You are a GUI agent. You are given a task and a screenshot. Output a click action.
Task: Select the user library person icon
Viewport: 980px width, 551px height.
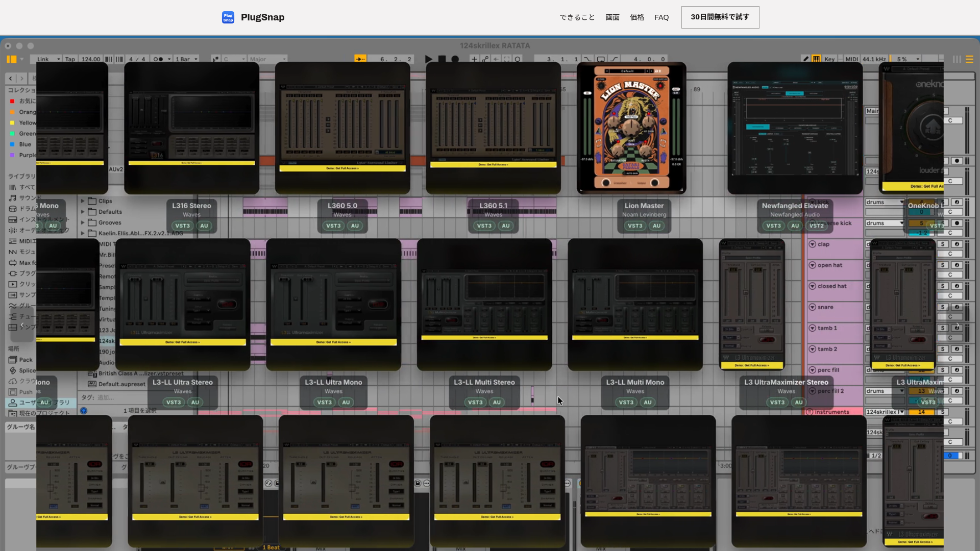[x=13, y=403]
